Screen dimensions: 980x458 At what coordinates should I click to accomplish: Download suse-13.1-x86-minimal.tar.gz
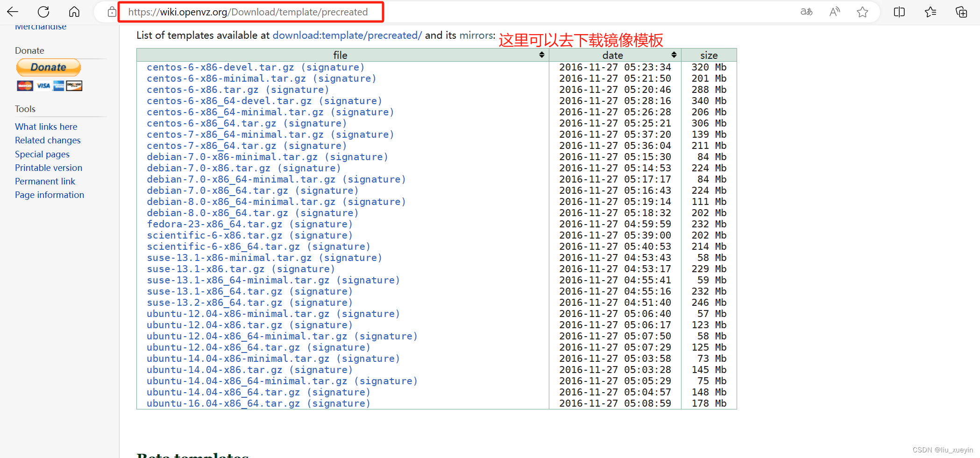(229, 258)
